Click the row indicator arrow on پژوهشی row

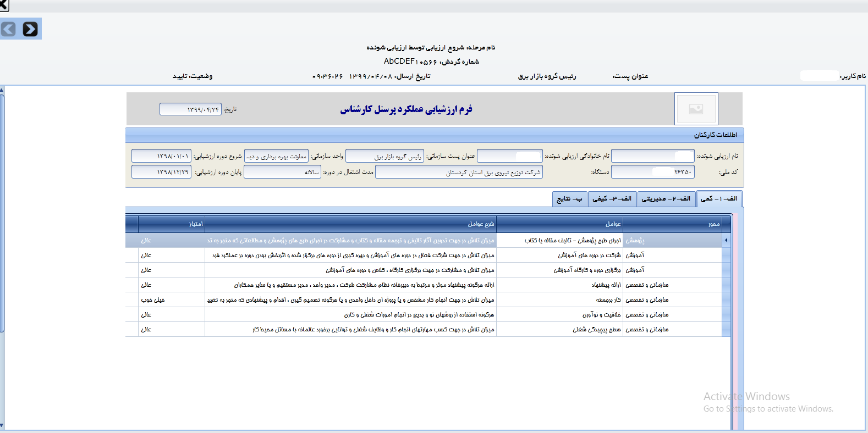point(726,240)
